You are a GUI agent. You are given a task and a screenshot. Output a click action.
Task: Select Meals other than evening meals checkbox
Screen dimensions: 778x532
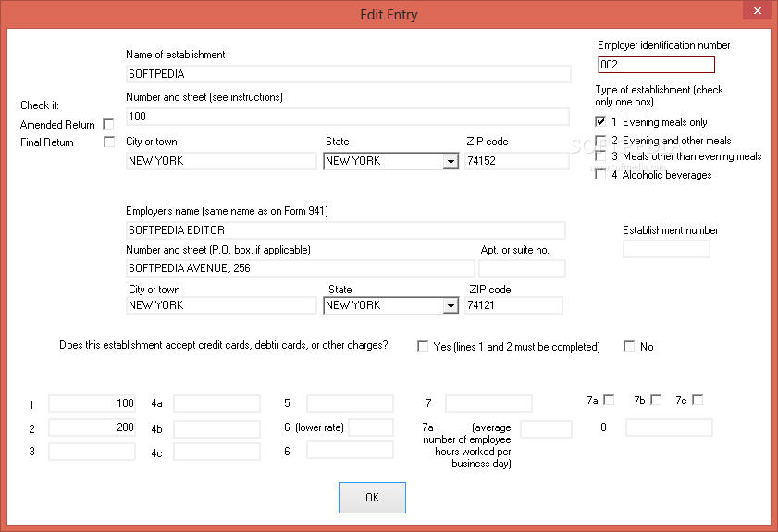click(x=600, y=155)
